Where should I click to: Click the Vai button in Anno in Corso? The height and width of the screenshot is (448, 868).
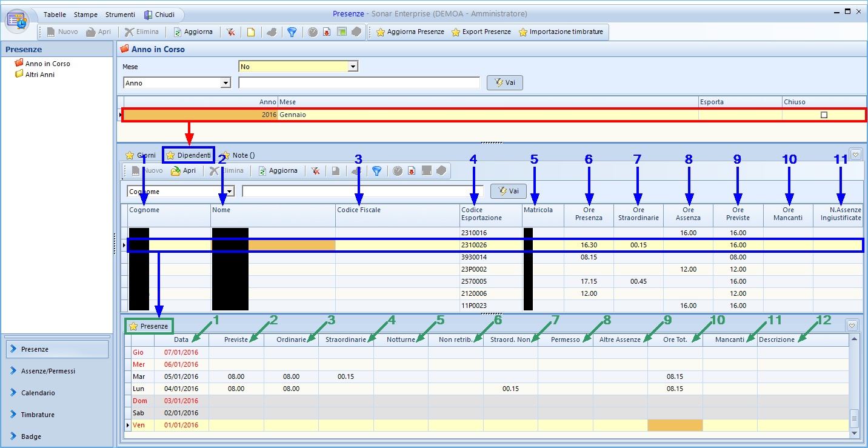pyautogui.click(x=504, y=83)
